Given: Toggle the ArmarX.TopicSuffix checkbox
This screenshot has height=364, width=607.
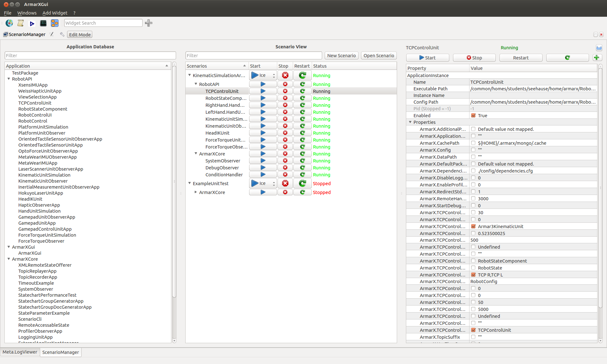Looking at the screenshot, I should [473, 337].
